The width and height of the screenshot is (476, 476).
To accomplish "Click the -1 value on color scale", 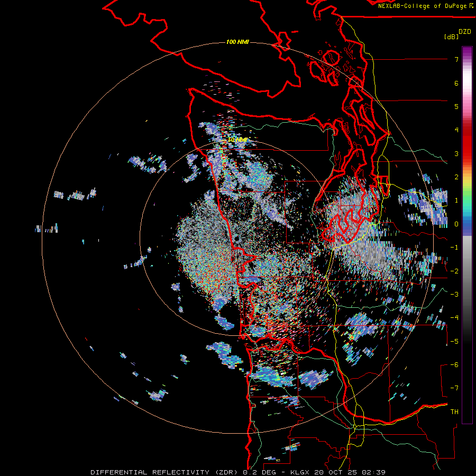I will pyautogui.click(x=454, y=248).
